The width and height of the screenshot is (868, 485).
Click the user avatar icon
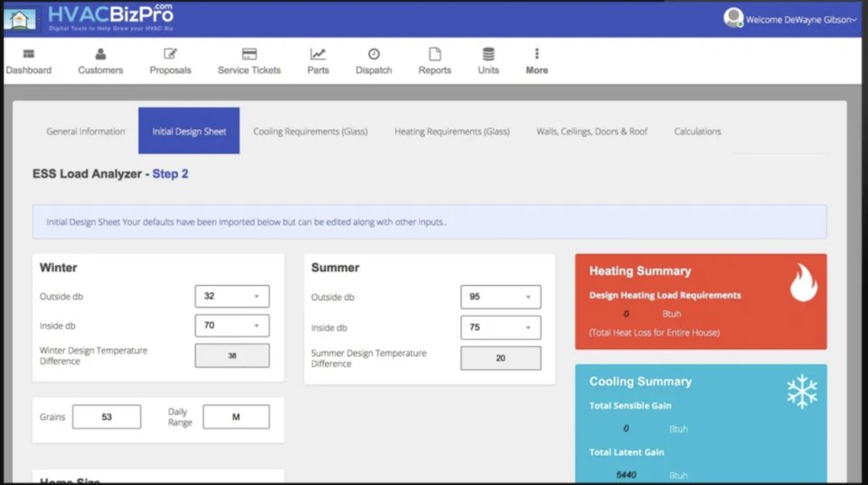point(733,18)
